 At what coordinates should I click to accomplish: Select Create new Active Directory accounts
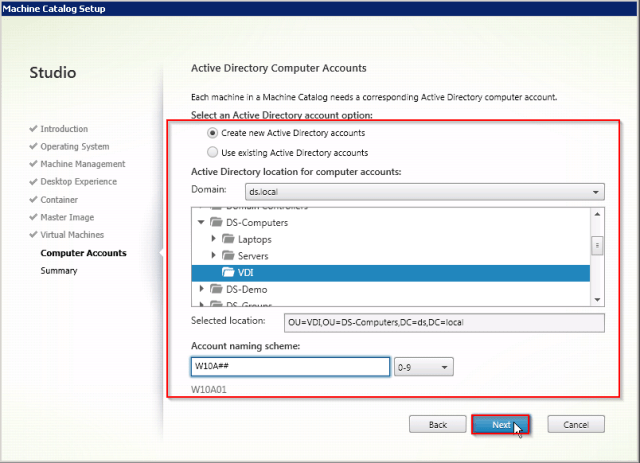pos(211,133)
